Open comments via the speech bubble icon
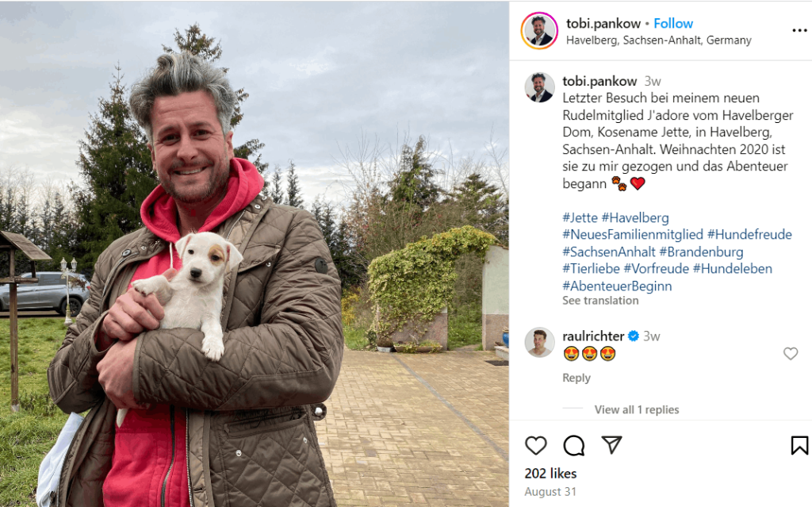This screenshot has height=507, width=812. point(574,445)
